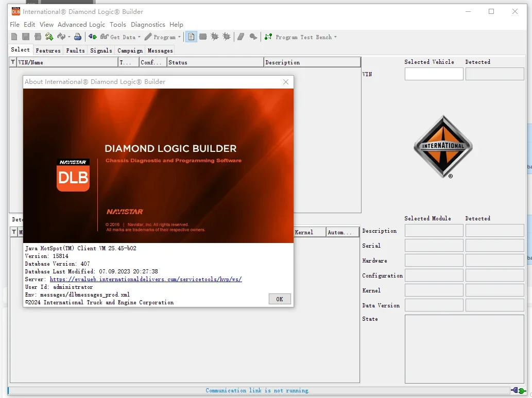
Task: Click connection plug icon in status bar
Action: coord(519,391)
